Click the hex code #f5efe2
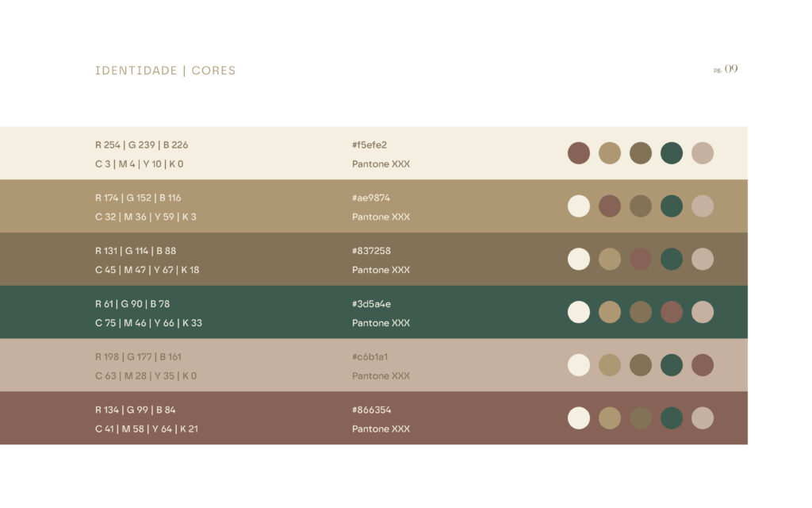The width and height of the screenshot is (812, 508). pos(370,145)
